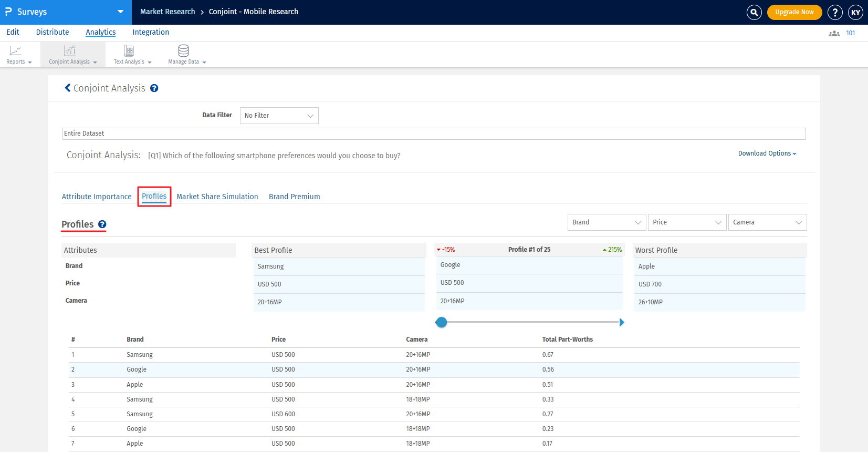Image resolution: width=868 pixels, height=452 pixels.
Task: Click USD 600 price in row 5
Action: 284,414
